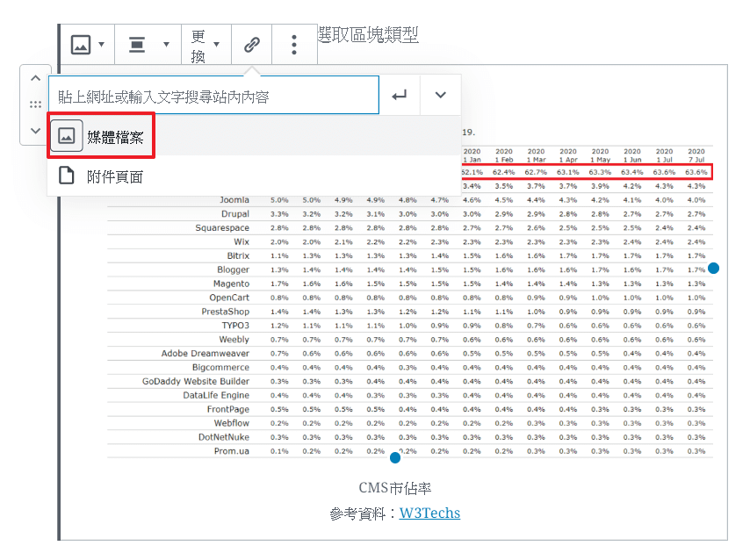Screen dimensions: 750x560
Task: Click the PrestaShop row label
Action: pos(226,312)
